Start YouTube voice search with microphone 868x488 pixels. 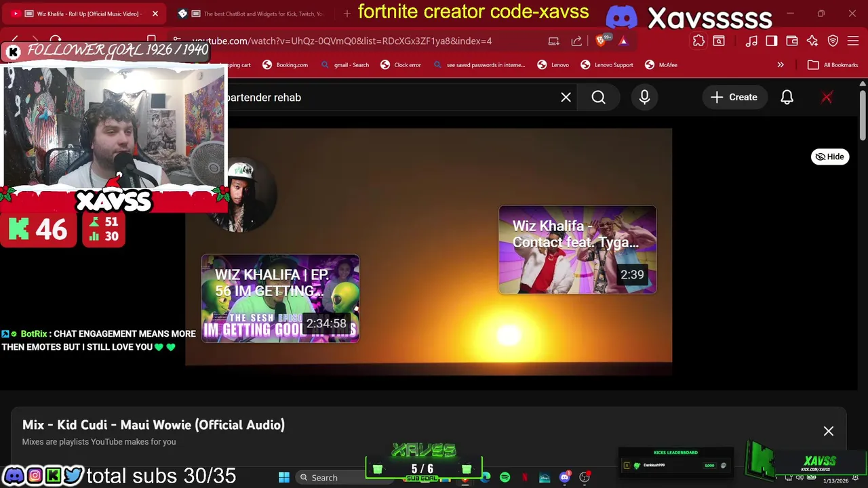pyautogui.click(x=644, y=97)
